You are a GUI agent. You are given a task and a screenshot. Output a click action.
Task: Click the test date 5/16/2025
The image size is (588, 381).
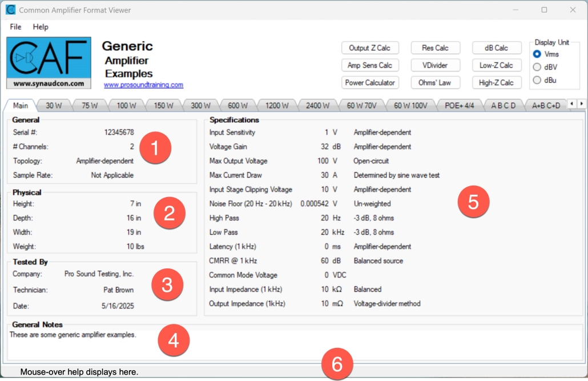coord(118,306)
